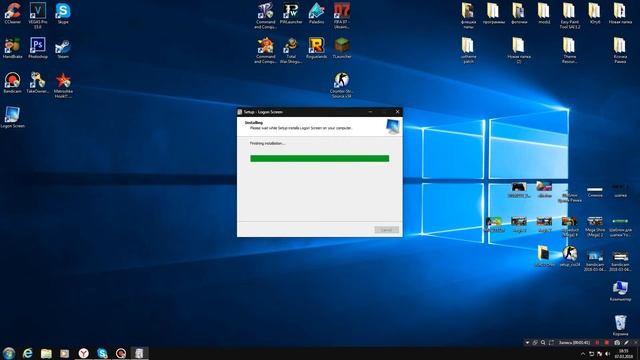Pause the Bandicam recording
This screenshot has width=640, height=360.
tap(598, 342)
